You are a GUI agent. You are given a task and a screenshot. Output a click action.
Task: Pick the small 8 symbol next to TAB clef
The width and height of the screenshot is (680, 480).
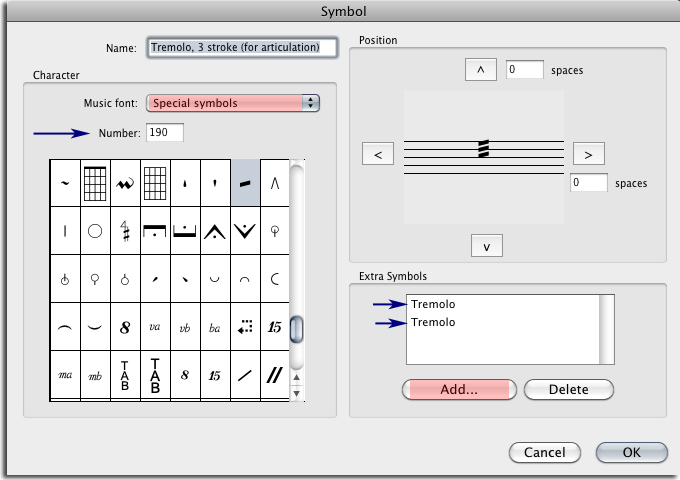point(185,375)
